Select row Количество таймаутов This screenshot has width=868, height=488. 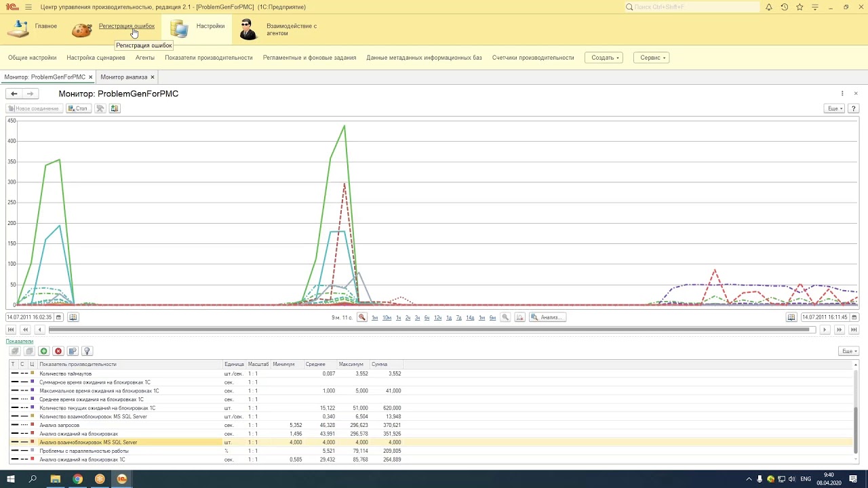[431, 373]
